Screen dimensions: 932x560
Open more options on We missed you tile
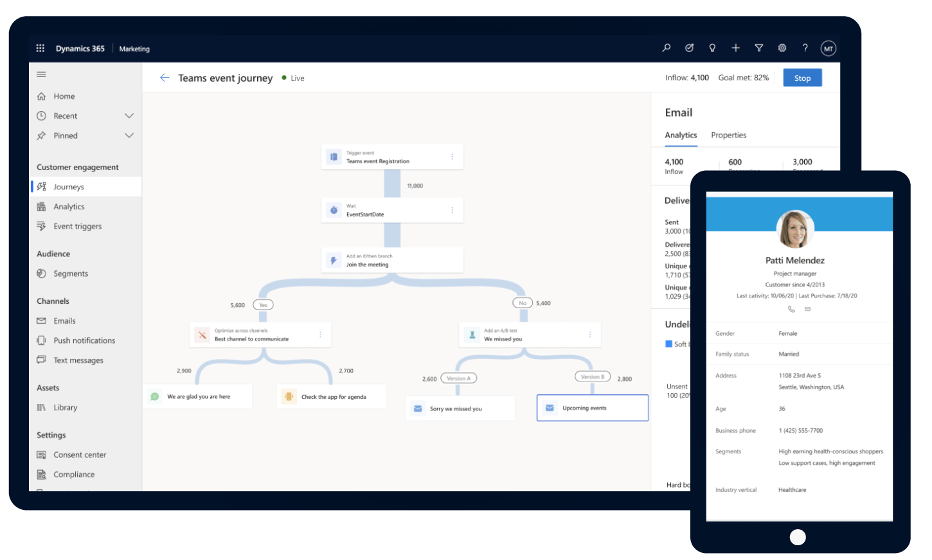coord(589,335)
